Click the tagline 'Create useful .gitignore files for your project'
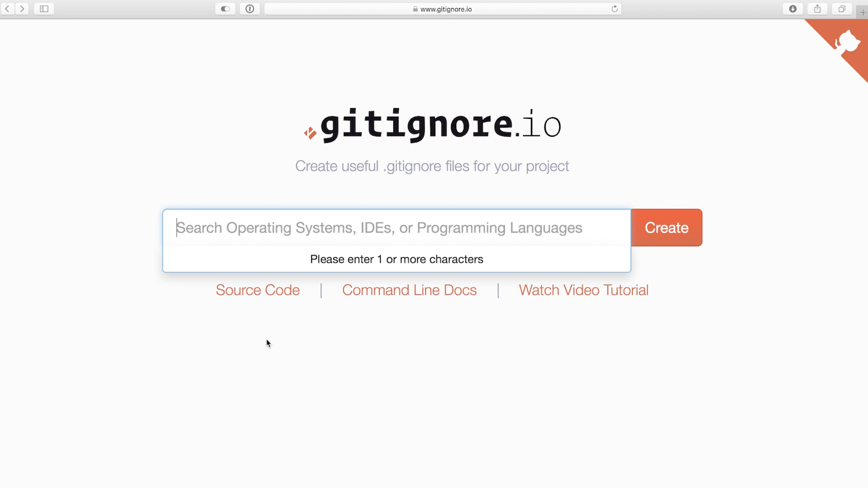 click(x=432, y=166)
